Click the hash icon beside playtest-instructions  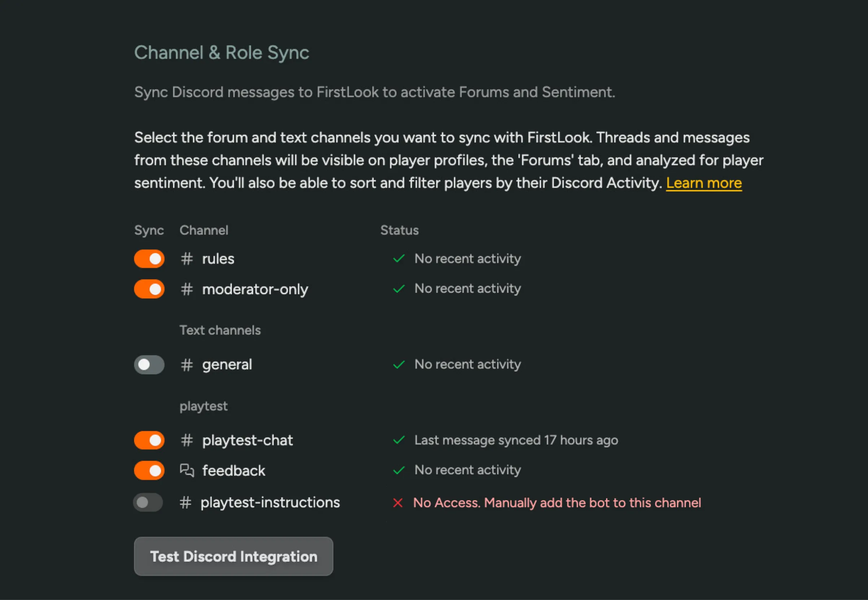185,503
